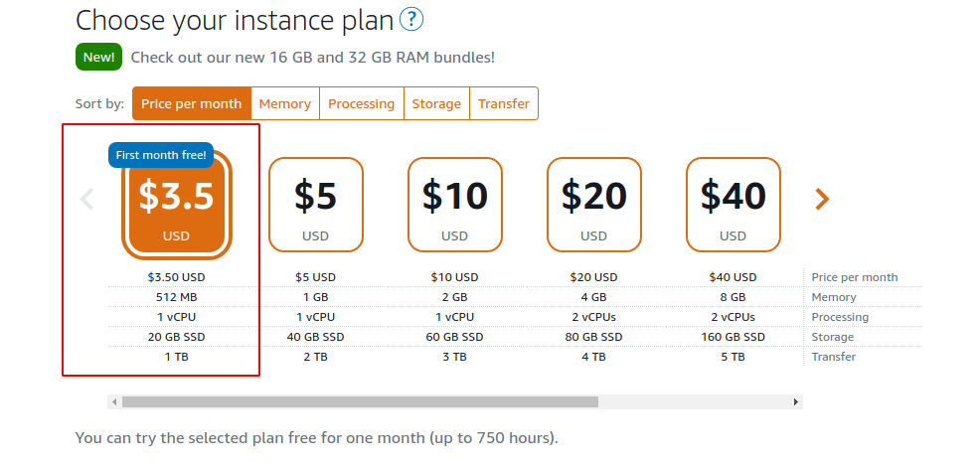Click scrollbar left arrow

[114, 401]
